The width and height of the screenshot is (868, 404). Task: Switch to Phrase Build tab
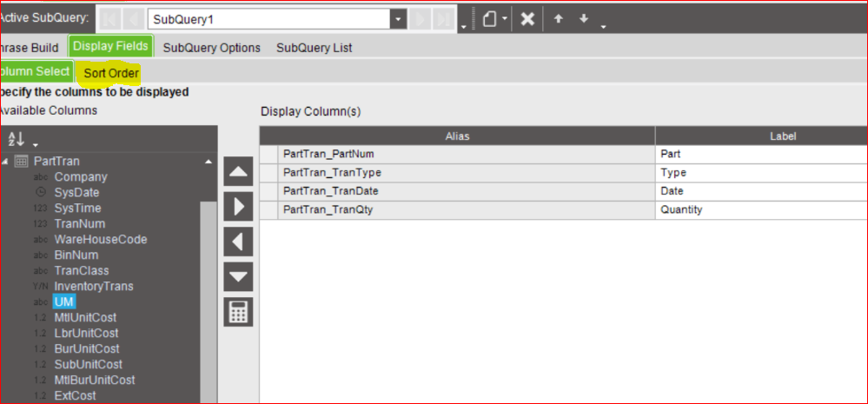30,48
